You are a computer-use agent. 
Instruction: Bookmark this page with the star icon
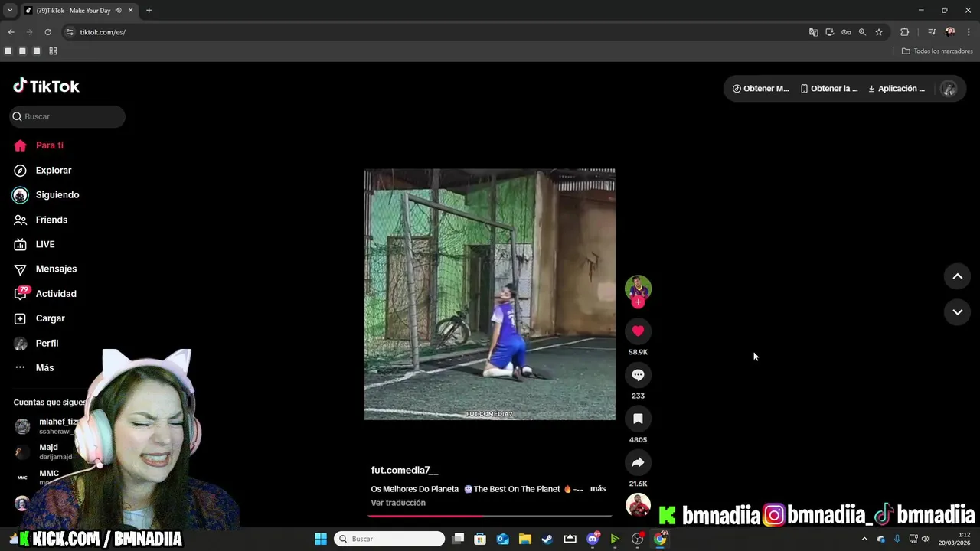[x=879, y=32]
